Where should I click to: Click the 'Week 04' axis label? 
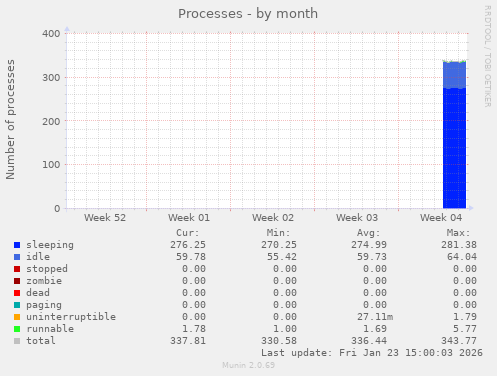(441, 218)
